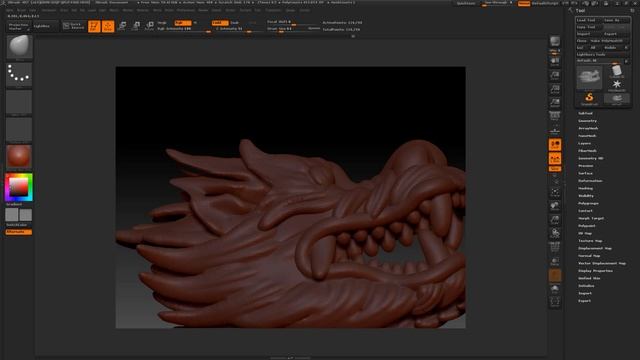Toggle the orange Solo mode icon
Image resolution: width=640 pixels, height=360 pixels.
point(555,276)
